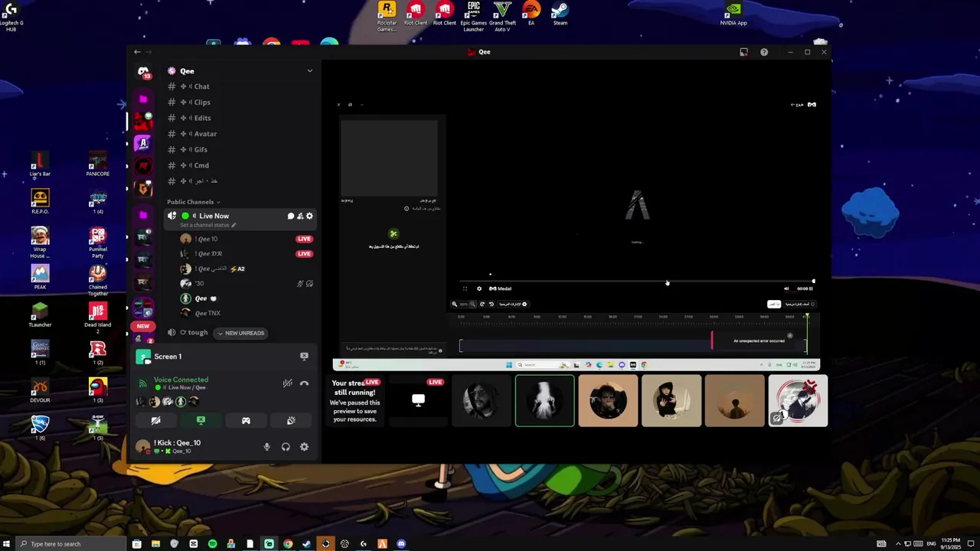This screenshot has height=551, width=980.
Task: Collapse the Public Channels category
Action: [x=193, y=202]
